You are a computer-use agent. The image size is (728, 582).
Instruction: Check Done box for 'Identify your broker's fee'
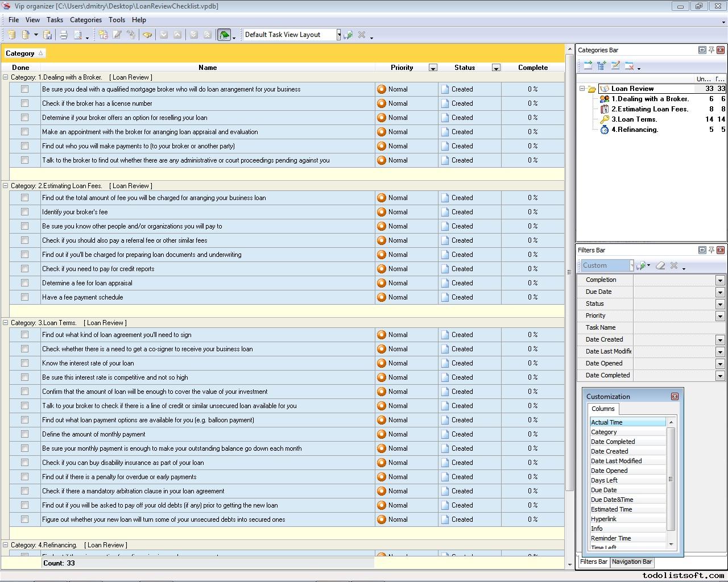pyautogui.click(x=24, y=212)
